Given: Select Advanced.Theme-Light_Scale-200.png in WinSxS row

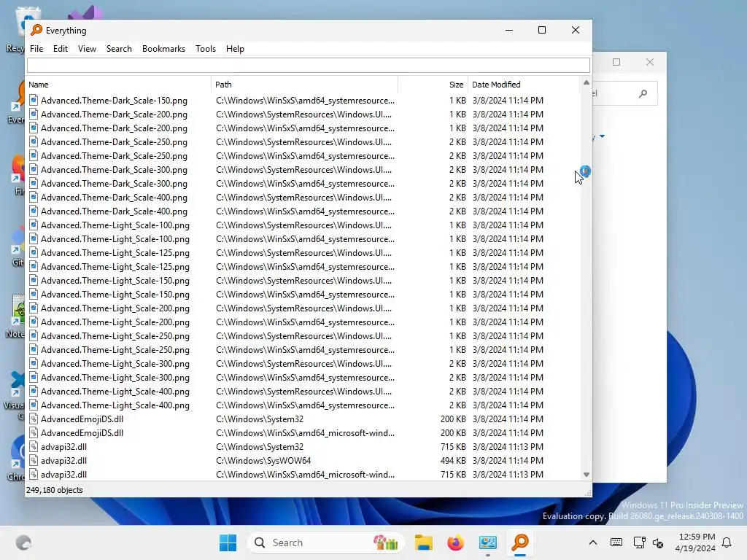Looking at the screenshot, I should 115,322.
